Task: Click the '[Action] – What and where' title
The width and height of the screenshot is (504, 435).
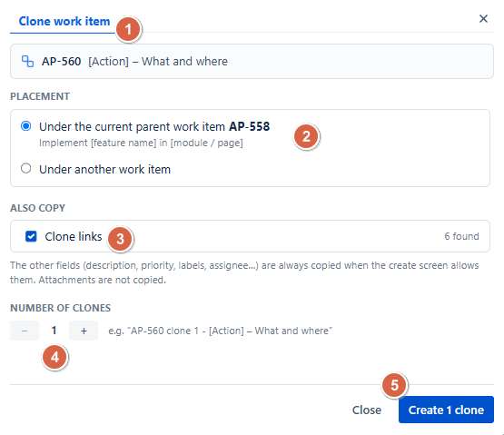Action: pyautogui.click(x=158, y=61)
